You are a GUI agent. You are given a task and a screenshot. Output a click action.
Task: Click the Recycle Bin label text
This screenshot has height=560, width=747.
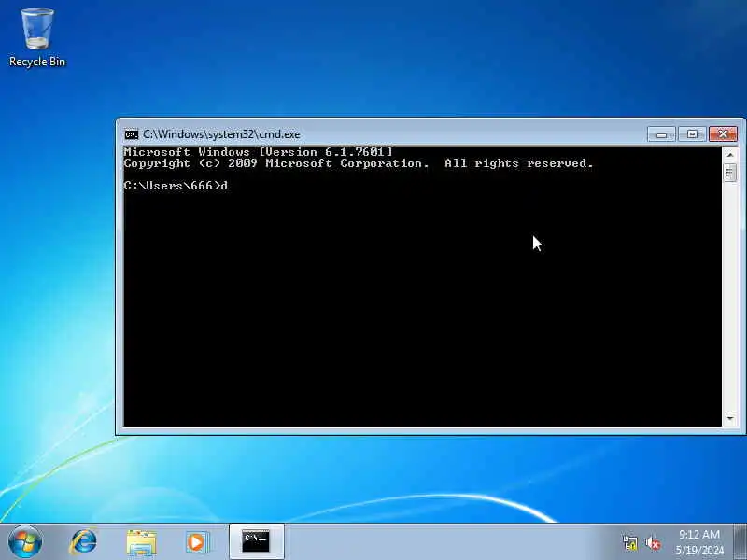coord(37,62)
